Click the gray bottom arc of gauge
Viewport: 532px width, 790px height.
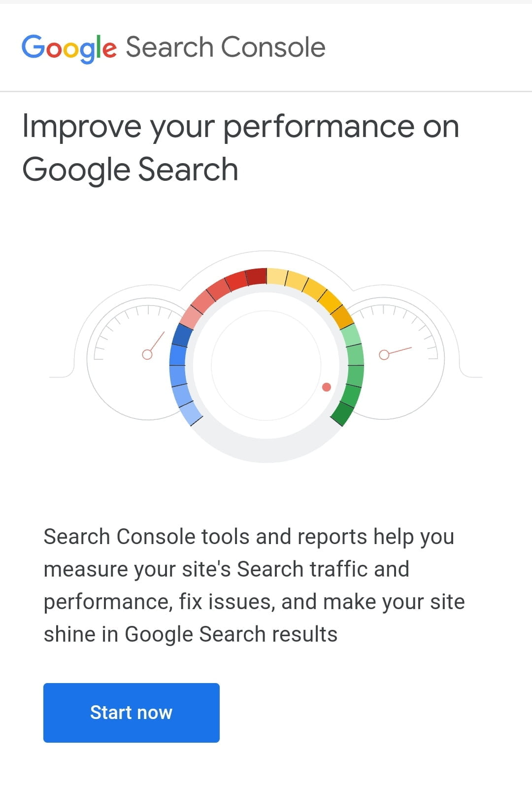(x=266, y=447)
